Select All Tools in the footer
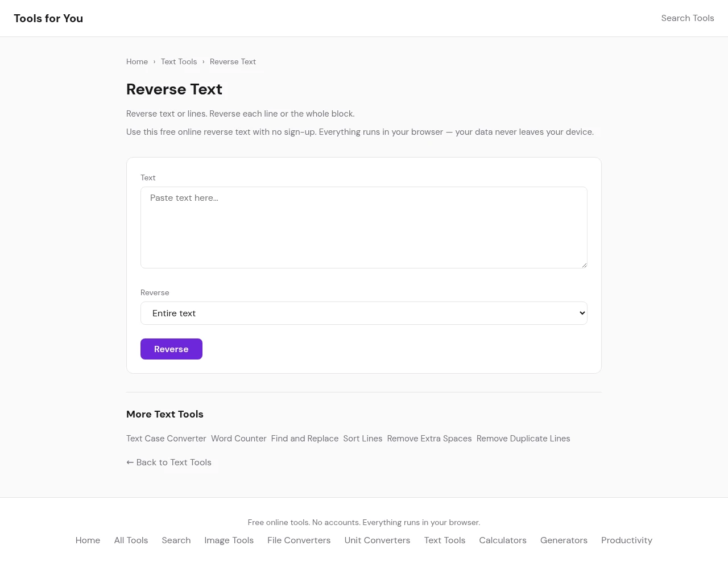This screenshot has height=566, width=728. (131, 540)
